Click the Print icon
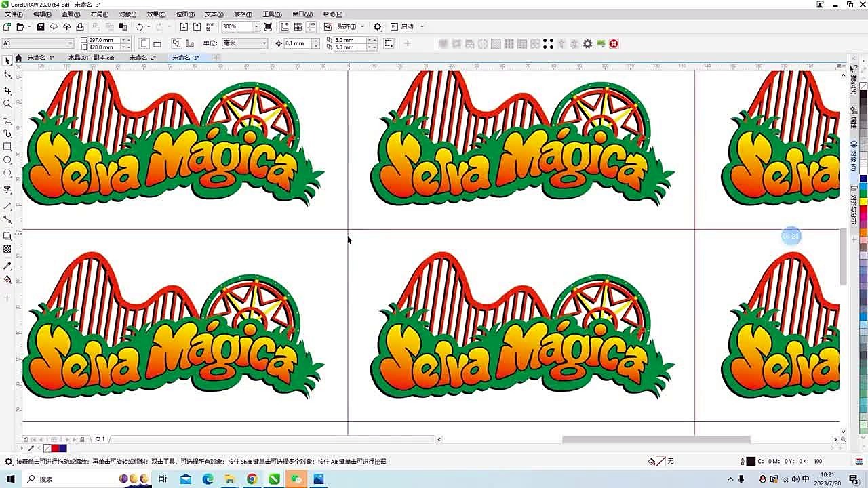Image resolution: width=868 pixels, height=488 pixels. (x=80, y=27)
